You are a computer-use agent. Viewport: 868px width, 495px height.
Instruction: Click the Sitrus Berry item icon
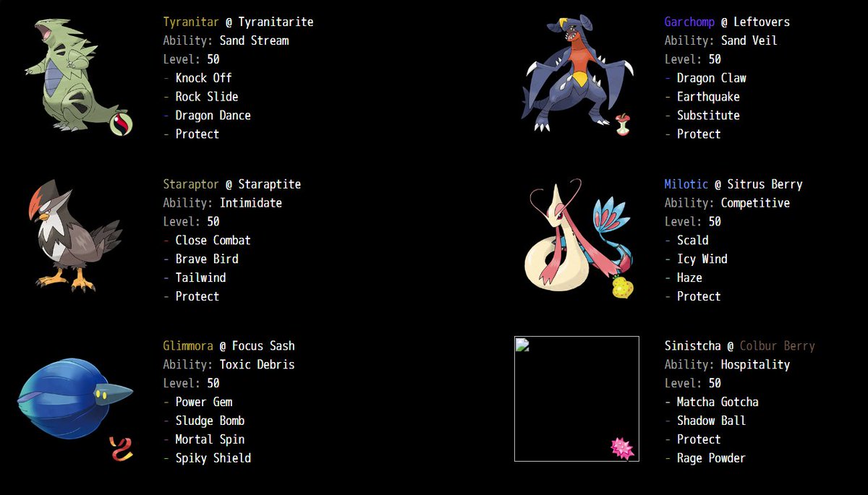623,287
